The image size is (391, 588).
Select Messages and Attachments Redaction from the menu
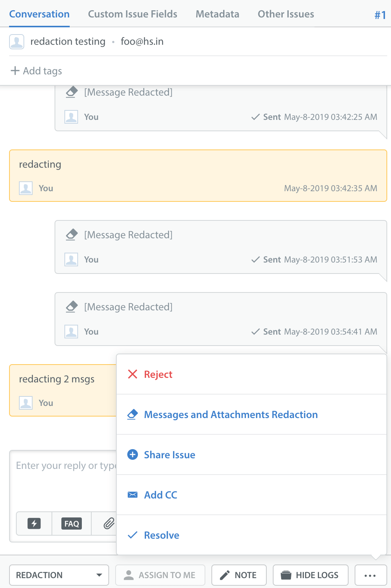pos(231,415)
